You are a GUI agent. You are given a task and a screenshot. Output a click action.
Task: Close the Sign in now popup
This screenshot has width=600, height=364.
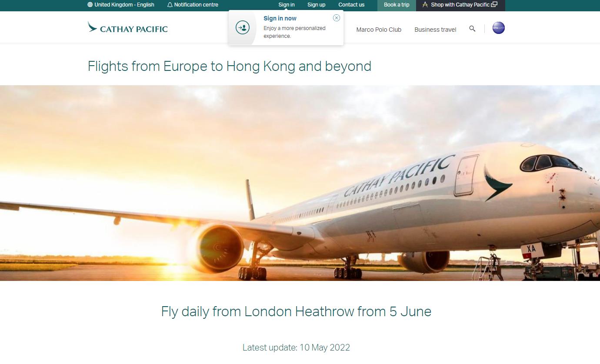click(336, 18)
